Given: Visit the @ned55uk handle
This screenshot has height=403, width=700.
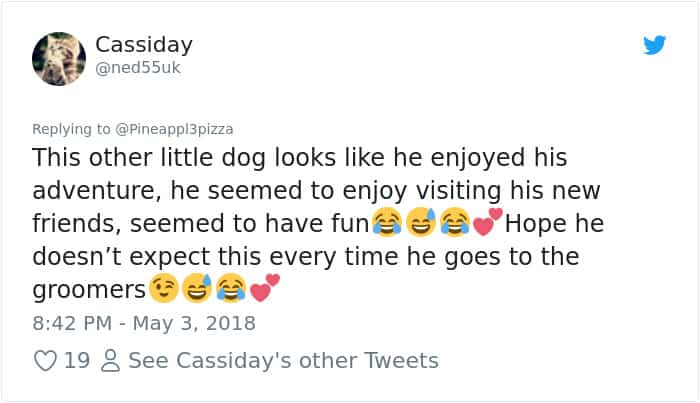Looking at the screenshot, I should pyautogui.click(x=139, y=69).
